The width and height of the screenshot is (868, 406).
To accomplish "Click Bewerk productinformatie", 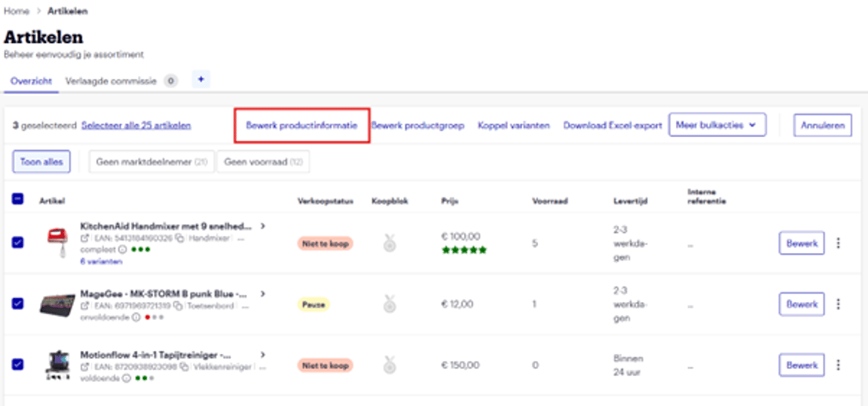I will 301,126.
